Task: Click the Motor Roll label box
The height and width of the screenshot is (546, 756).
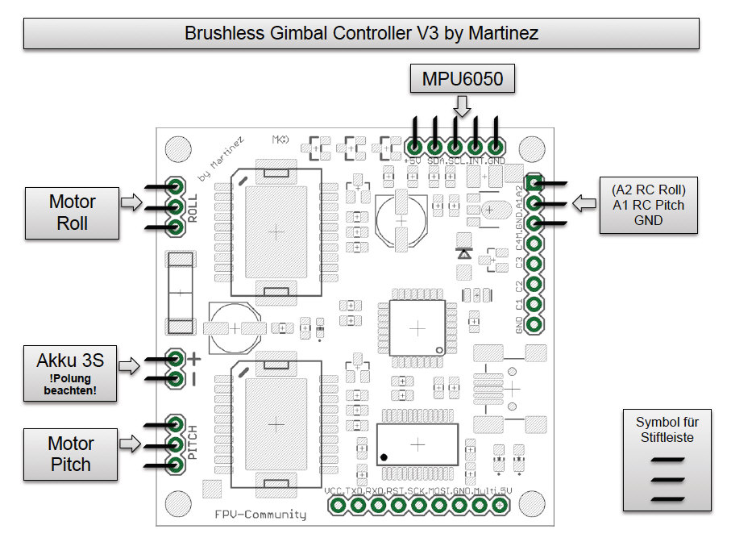Action: click(72, 213)
